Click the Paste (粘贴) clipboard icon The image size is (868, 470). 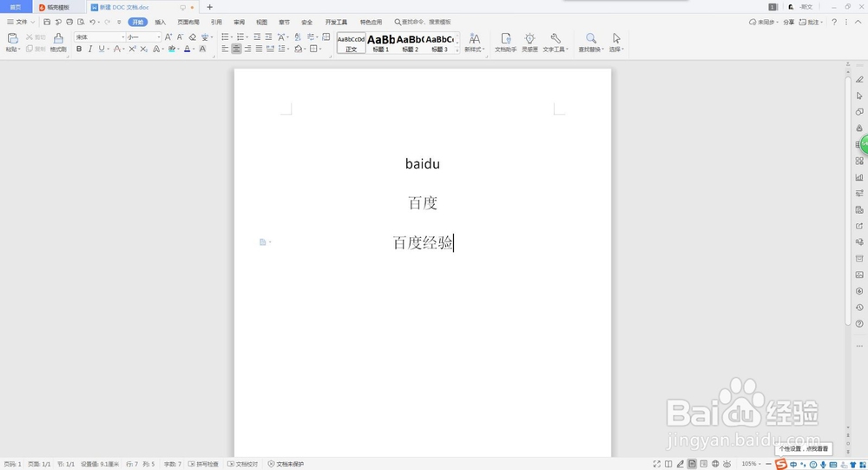[x=12, y=38]
